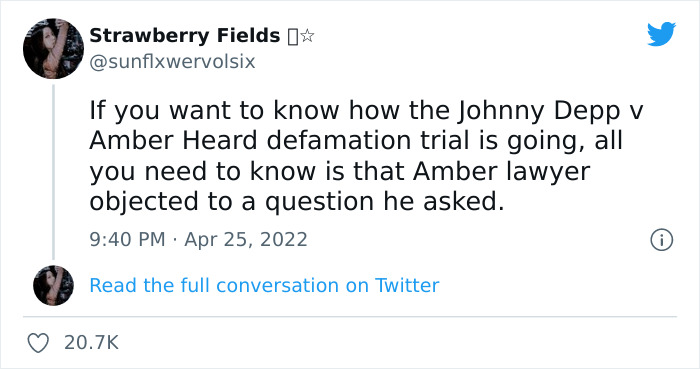Click the tweet's last line 'objected to a question'
The width and height of the screenshot is (700, 369).
(232, 202)
